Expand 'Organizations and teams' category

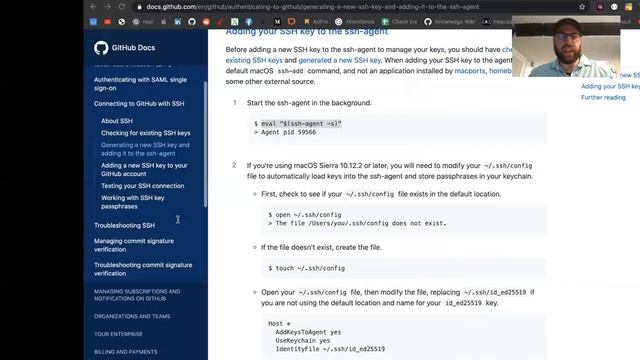click(x=132, y=316)
